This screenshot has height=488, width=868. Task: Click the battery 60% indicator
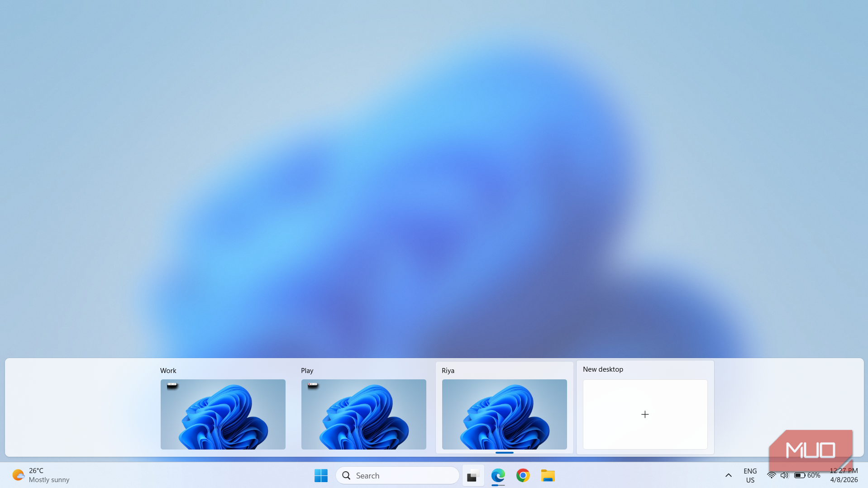click(807, 475)
